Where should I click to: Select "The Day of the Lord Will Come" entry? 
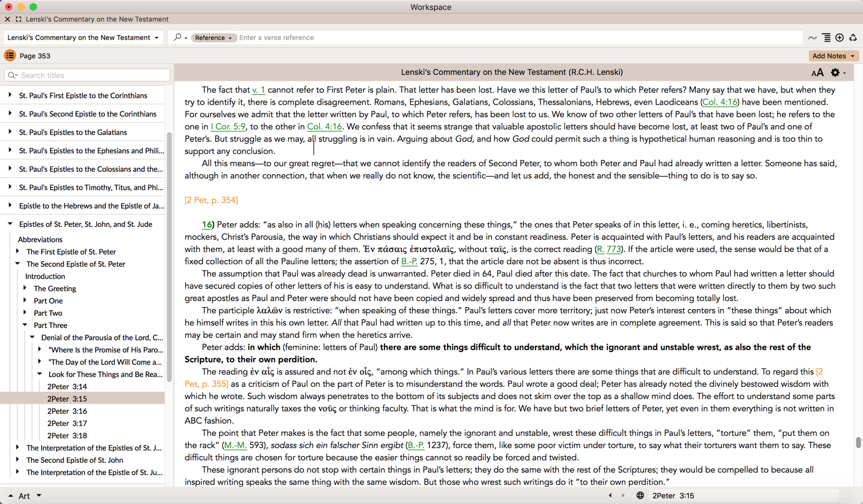105,362
